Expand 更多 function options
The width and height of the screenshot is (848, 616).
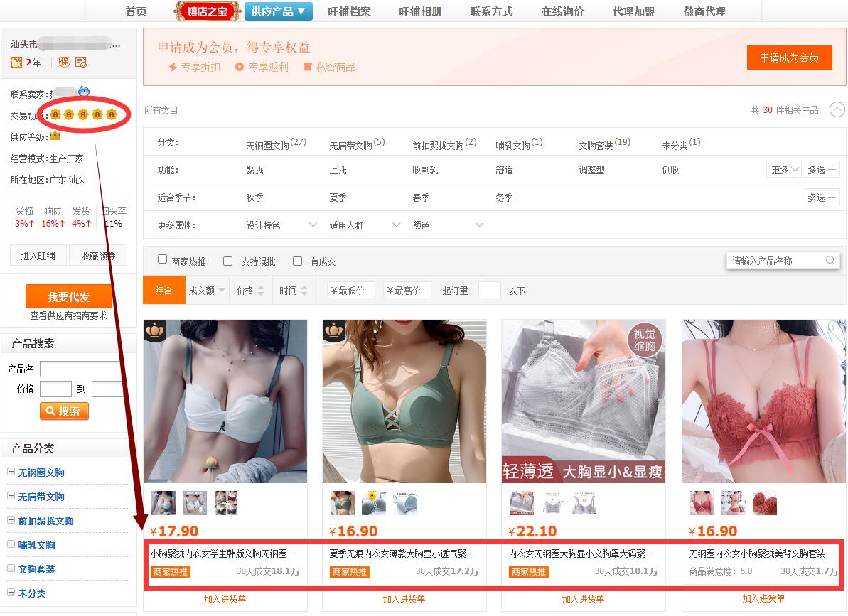coord(785,170)
